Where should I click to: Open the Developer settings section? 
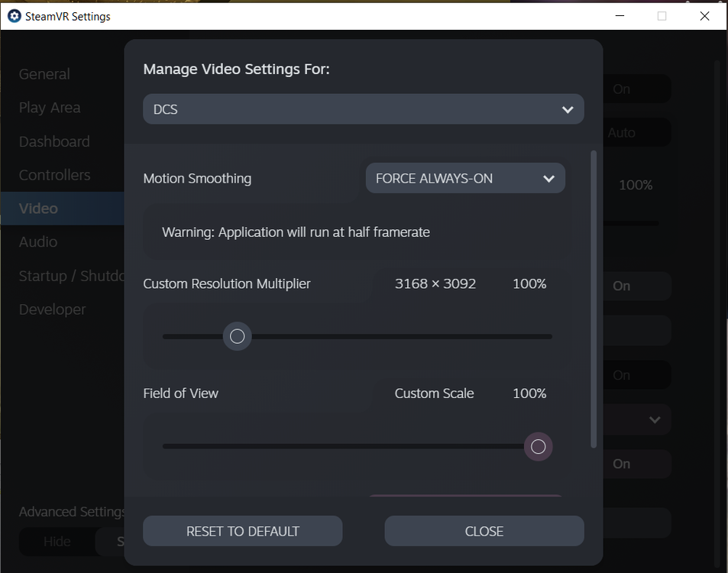pos(51,309)
